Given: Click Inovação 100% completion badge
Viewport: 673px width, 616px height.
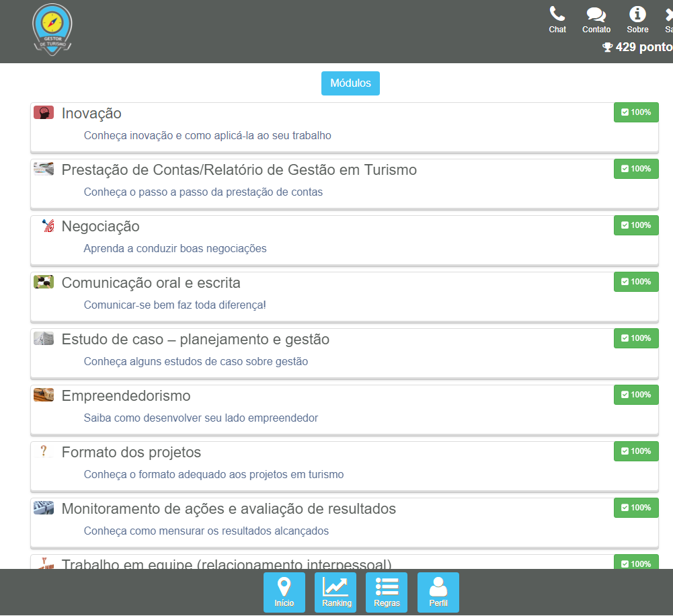Looking at the screenshot, I should 636,112.
